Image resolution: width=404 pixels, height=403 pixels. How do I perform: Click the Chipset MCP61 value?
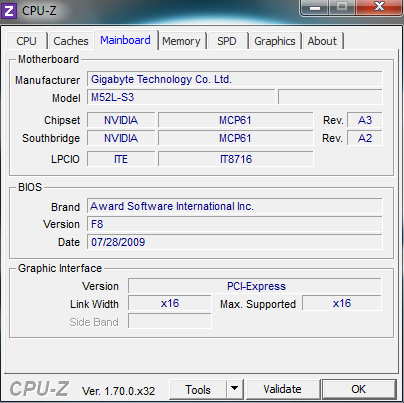[x=235, y=120]
